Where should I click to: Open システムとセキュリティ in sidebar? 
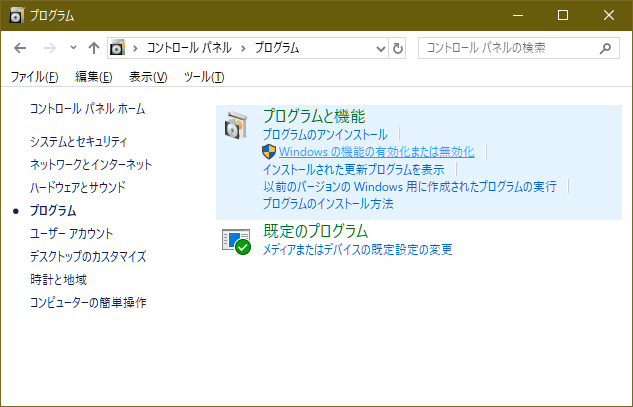click(x=79, y=141)
